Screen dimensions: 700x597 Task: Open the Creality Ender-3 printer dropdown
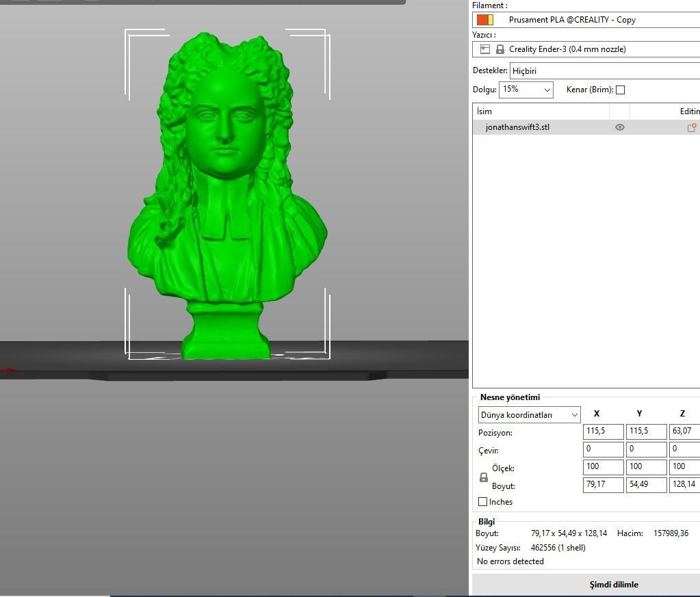(x=586, y=49)
